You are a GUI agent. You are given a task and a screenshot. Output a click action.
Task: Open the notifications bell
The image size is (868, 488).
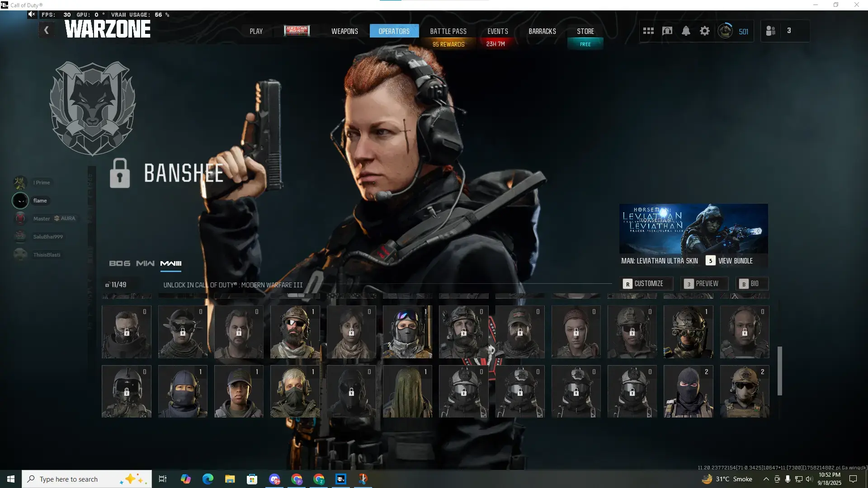click(686, 31)
